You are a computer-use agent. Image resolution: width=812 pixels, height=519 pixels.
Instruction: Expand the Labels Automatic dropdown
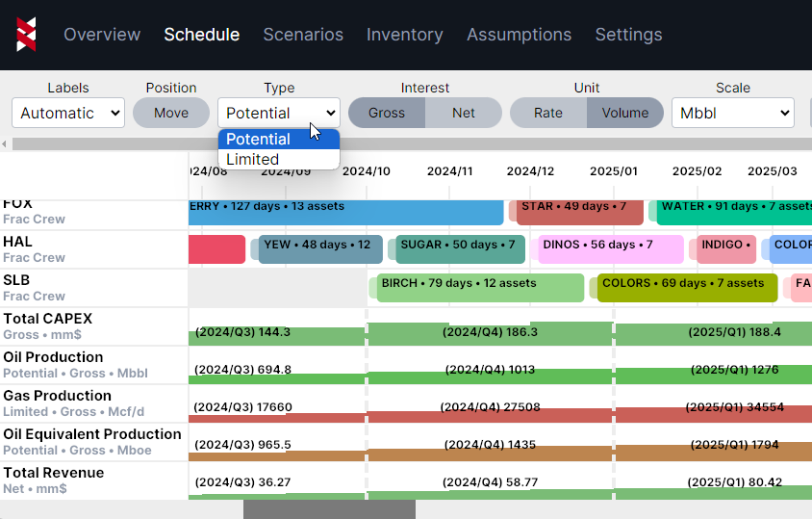(x=69, y=113)
